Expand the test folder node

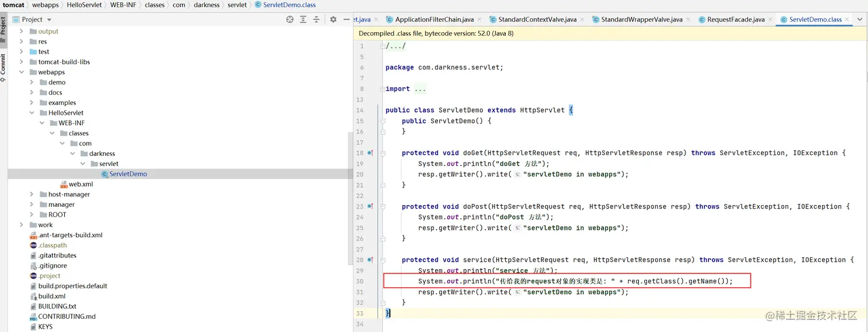pyautogui.click(x=22, y=52)
